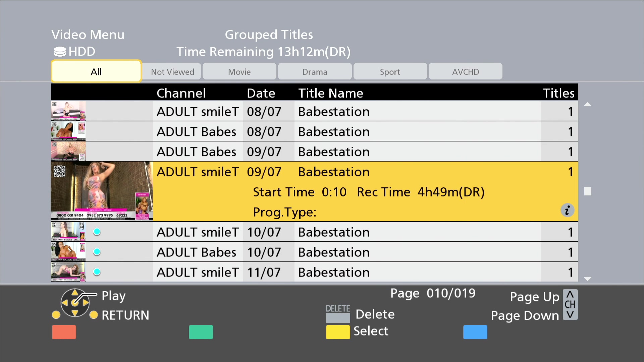644x362 pixels.
Task: Click the Prog.Type: label
Action: coord(285,212)
